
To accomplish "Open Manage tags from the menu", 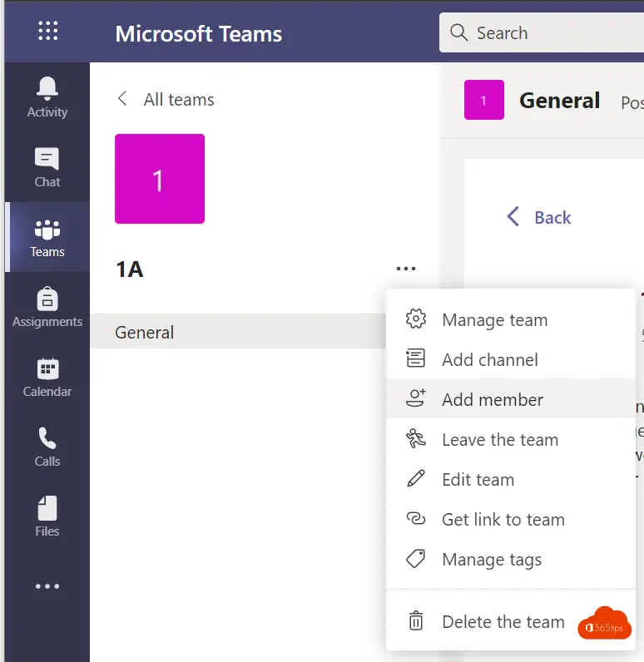I will click(511, 560).
